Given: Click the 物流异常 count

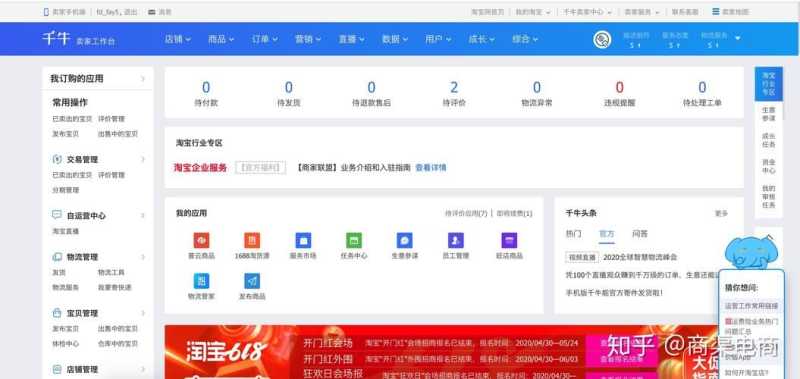Looking at the screenshot, I should 537,87.
